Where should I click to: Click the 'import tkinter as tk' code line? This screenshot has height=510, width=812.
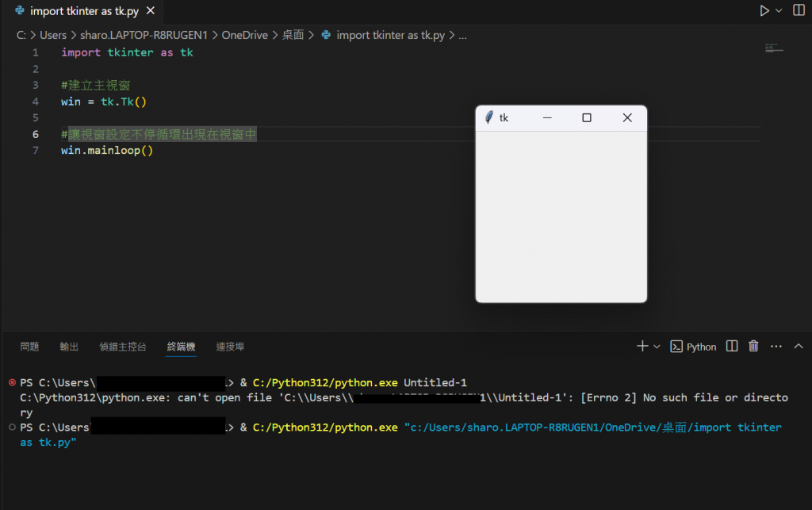click(x=127, y=52)
